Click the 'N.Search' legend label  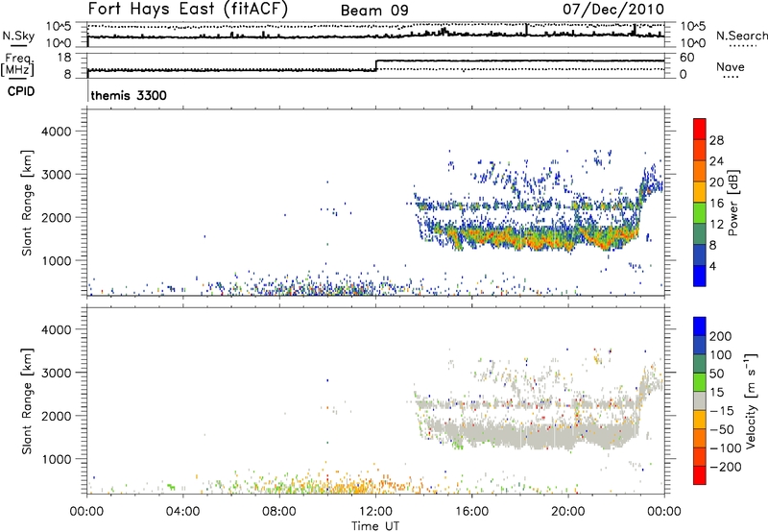coord(741,36)
